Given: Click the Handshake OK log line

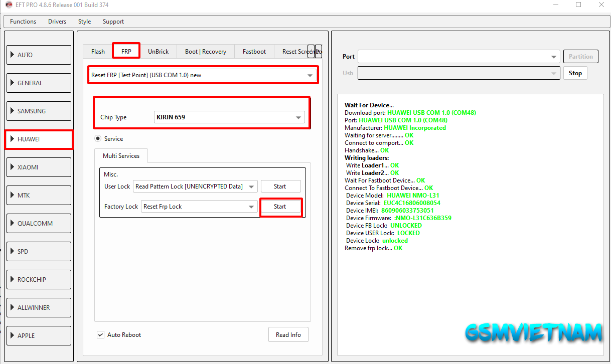Looking at the screenshot, I should [367, 150].
